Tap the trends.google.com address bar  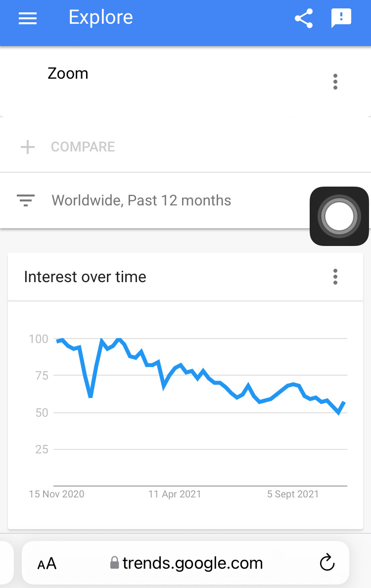192,563
